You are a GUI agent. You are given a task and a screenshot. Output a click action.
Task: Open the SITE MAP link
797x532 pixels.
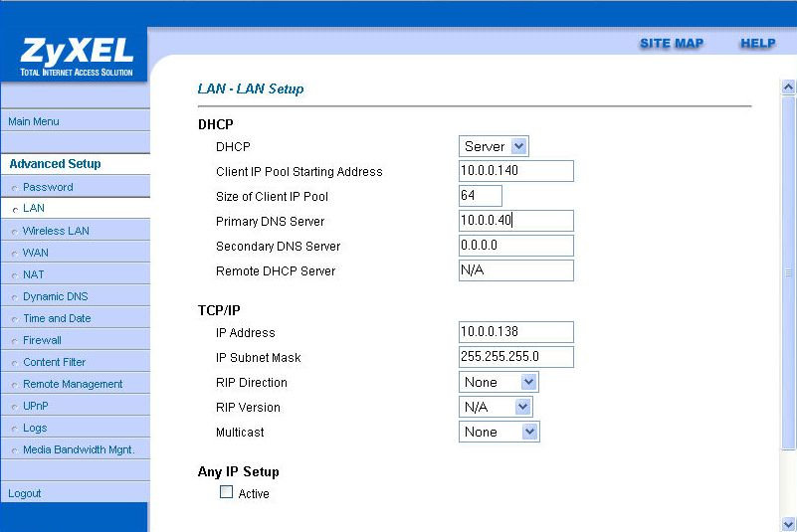[671, 44]
